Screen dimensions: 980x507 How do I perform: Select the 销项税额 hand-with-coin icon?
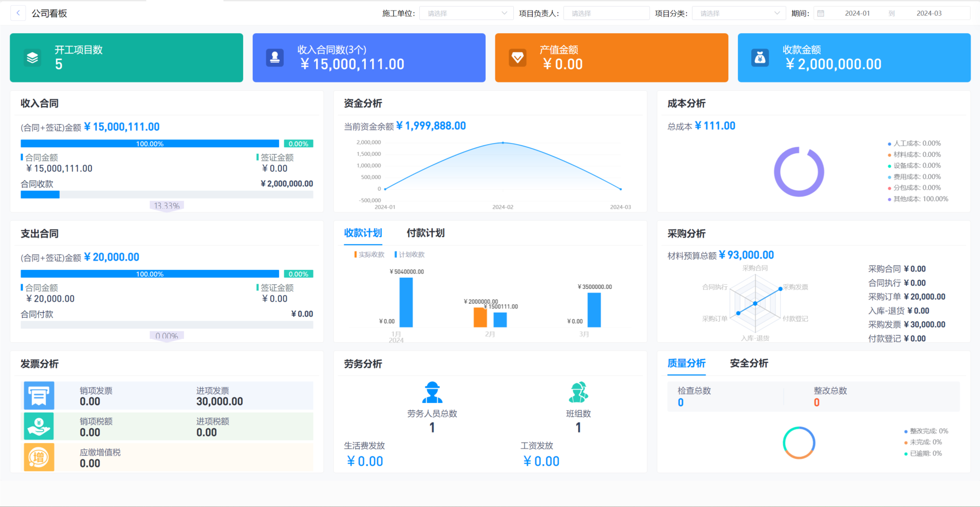(39, 426)
